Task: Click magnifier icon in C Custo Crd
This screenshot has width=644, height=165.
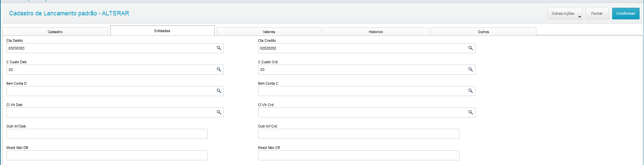Action: 470,70
